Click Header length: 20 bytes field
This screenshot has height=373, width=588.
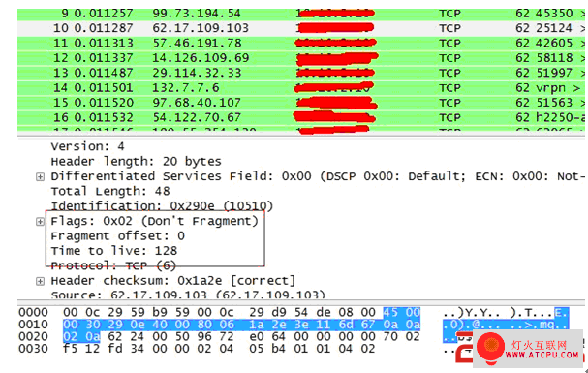click(137, 162)
